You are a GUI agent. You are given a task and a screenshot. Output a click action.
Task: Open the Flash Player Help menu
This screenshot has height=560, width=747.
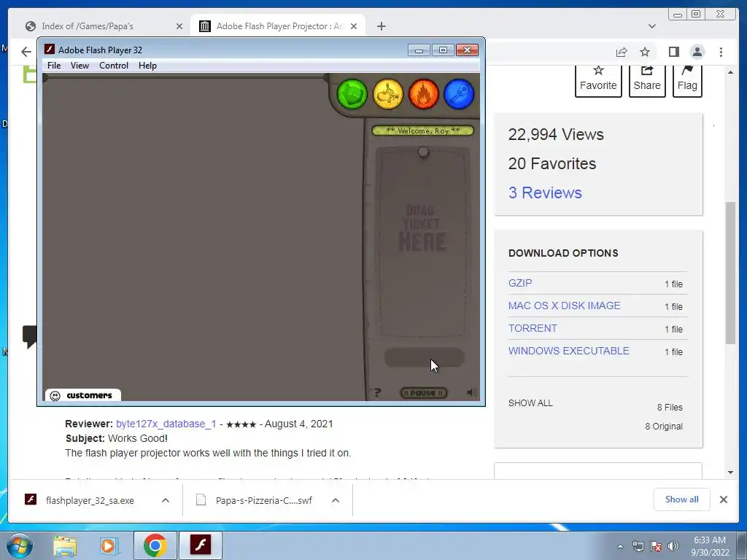[x=147, y=66]
